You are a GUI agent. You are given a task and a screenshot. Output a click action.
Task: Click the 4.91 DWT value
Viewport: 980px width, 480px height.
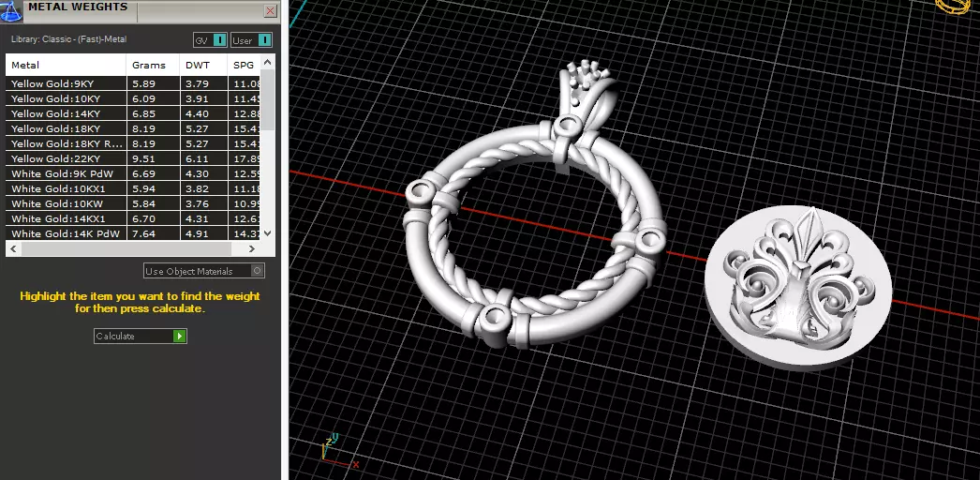(197, 233)
